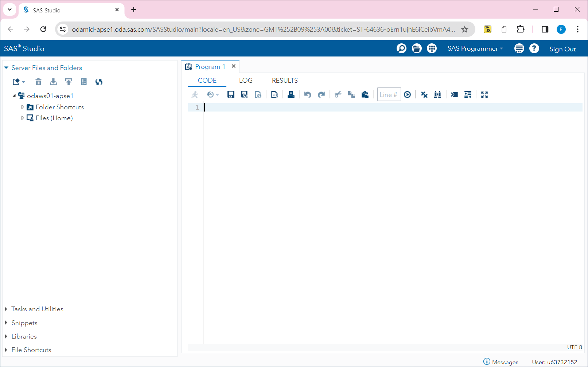Screen dimensions: 588x367
Task: Cut selected code with the scissors icon
Action: coord(338,95)
